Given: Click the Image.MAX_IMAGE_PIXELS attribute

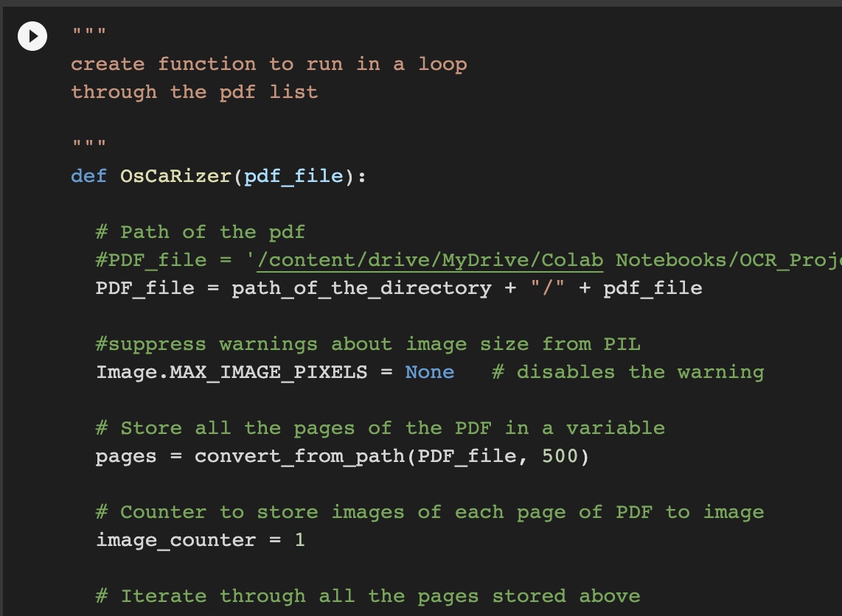Looking at the screenshot, I should (x=232, y=372).
